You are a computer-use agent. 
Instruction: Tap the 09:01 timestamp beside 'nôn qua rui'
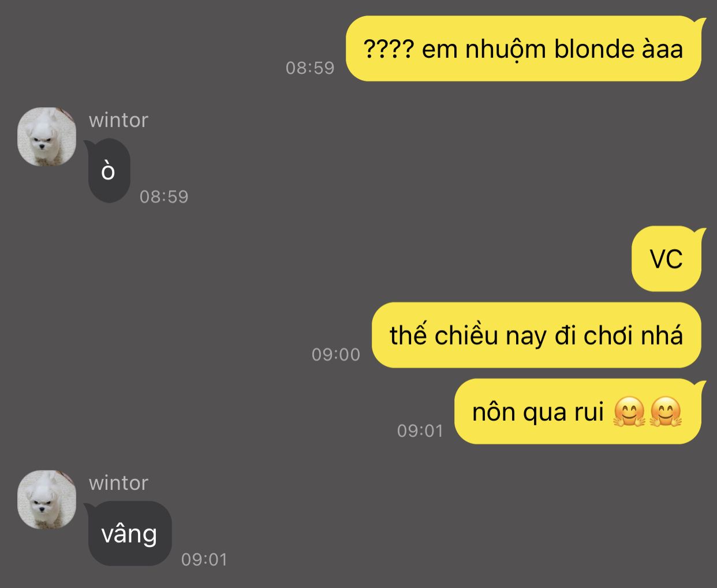coord(420,430)
